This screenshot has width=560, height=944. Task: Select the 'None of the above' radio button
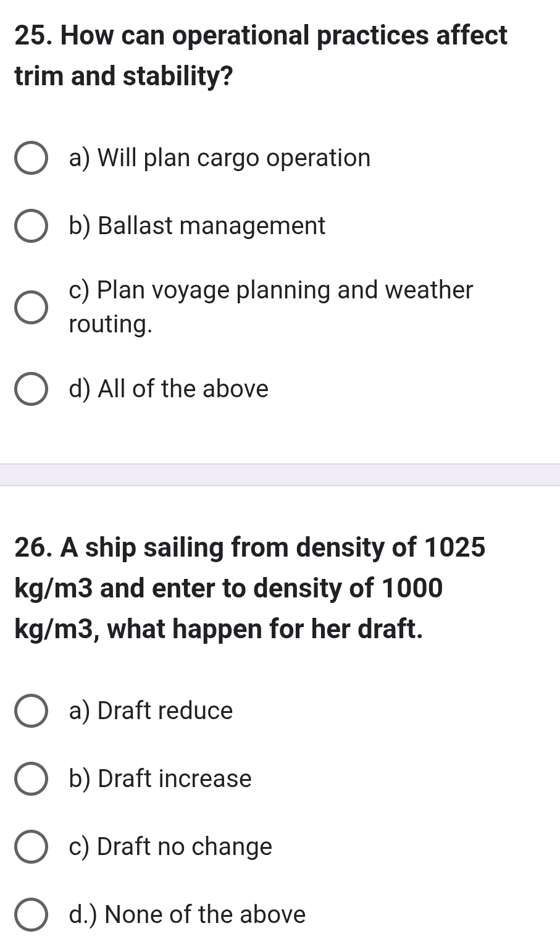31,915
